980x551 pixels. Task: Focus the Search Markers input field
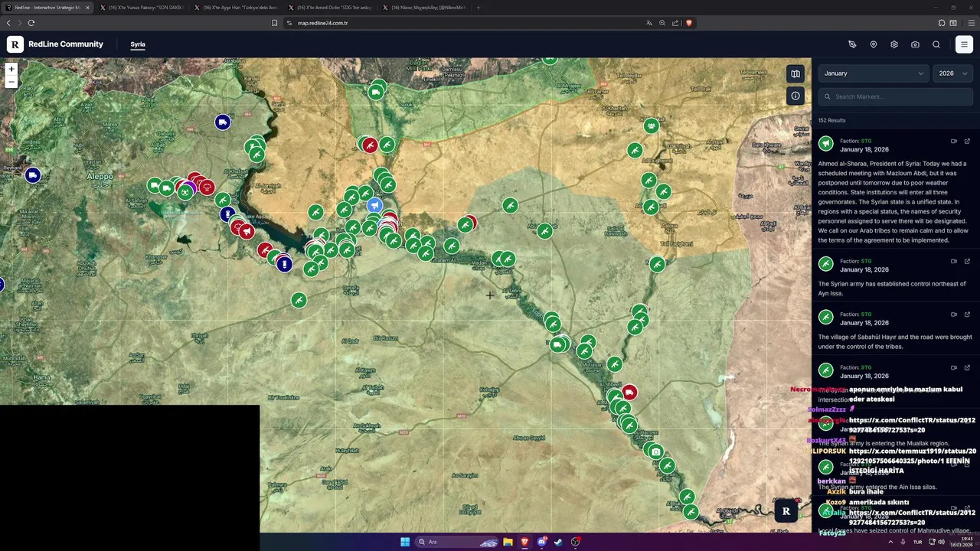pos(895,96)
